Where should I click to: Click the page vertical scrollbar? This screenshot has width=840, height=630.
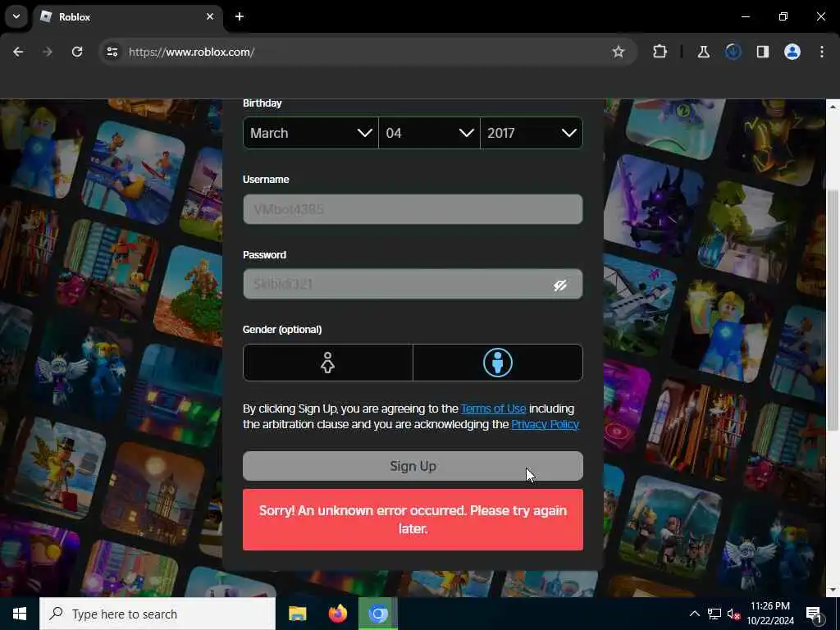(x=833, y=309)
